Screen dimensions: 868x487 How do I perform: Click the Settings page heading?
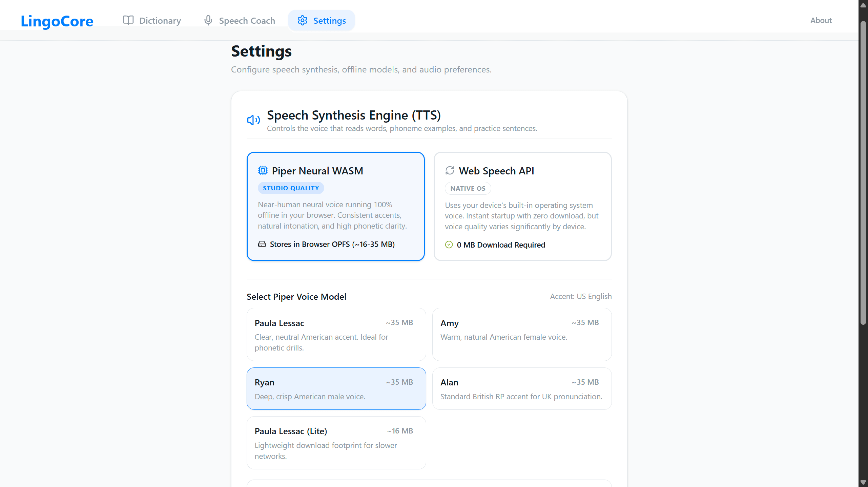pos(261,51)
